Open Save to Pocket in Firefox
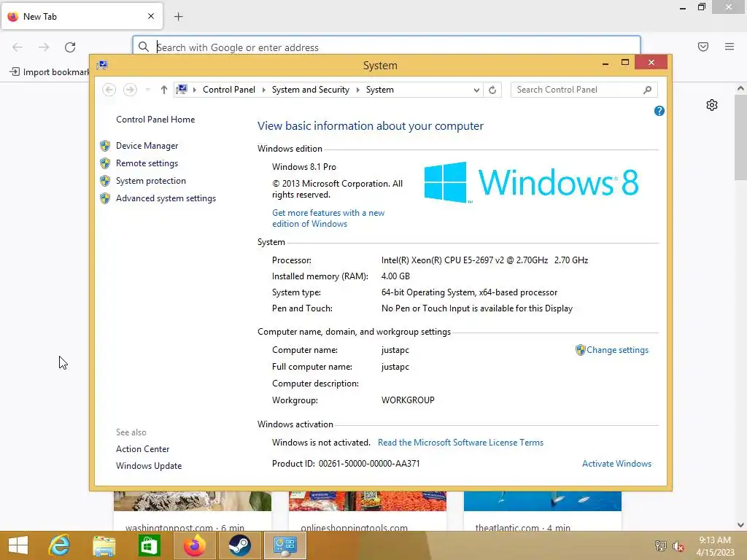Image resolution: width=747 pixels, height=560 pixels. pyautogui.click(x=703, y=47)
